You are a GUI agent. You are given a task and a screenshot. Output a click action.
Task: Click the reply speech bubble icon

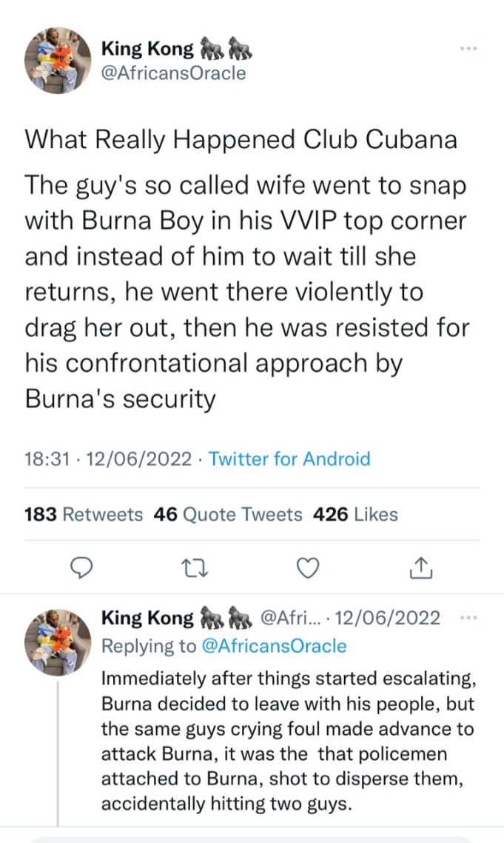tap(81, 567)
